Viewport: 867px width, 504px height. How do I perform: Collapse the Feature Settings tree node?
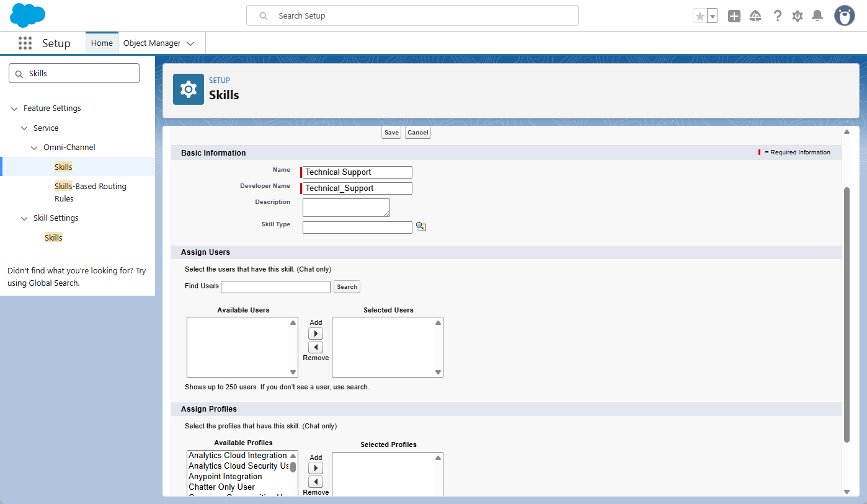click(x=14, y=108)
